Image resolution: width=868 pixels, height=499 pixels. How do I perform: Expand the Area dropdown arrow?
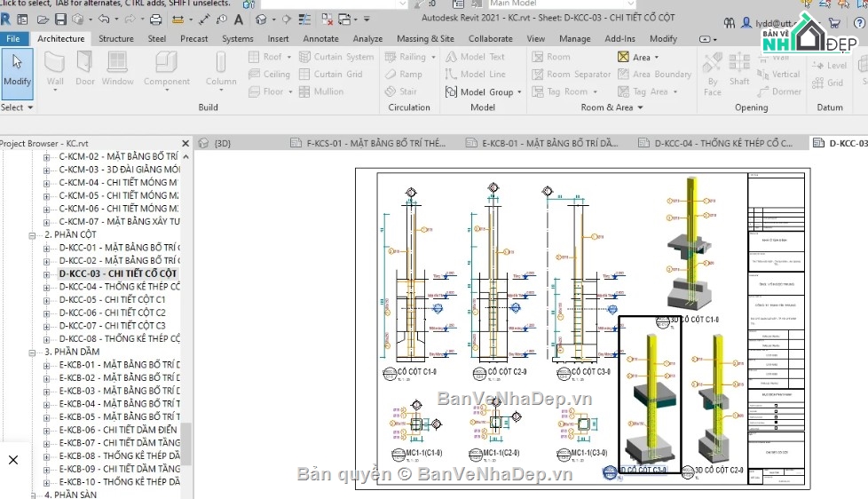pos(657,57)
